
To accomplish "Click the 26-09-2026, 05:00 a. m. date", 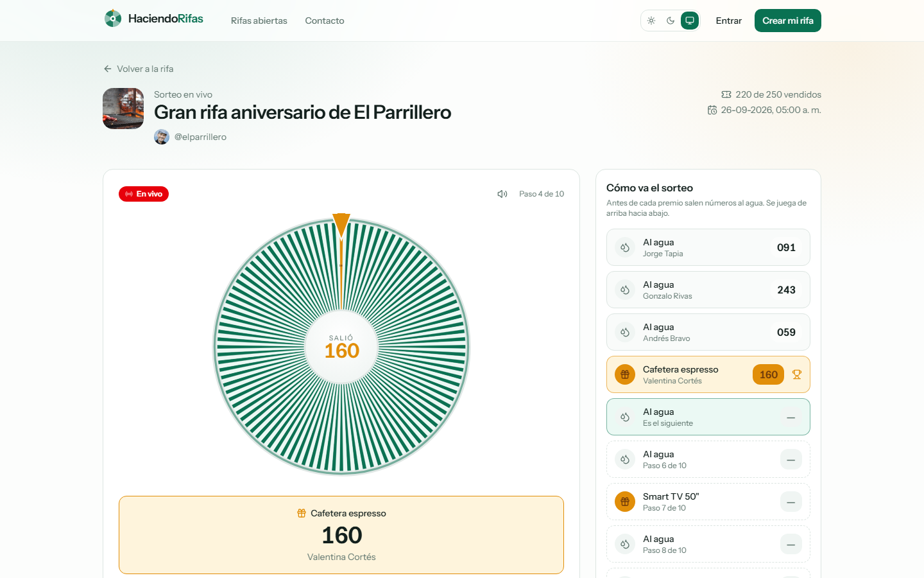I will point(771,110).
